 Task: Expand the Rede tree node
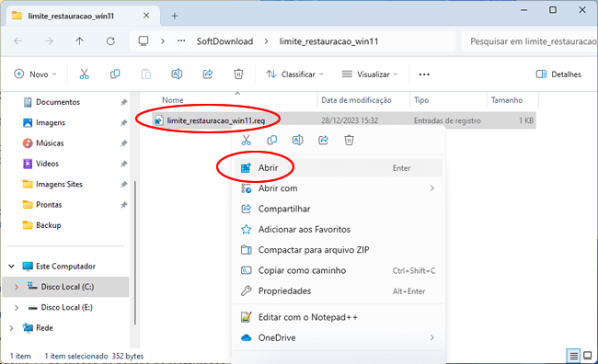pyautogui.click(x=11, y=328)
